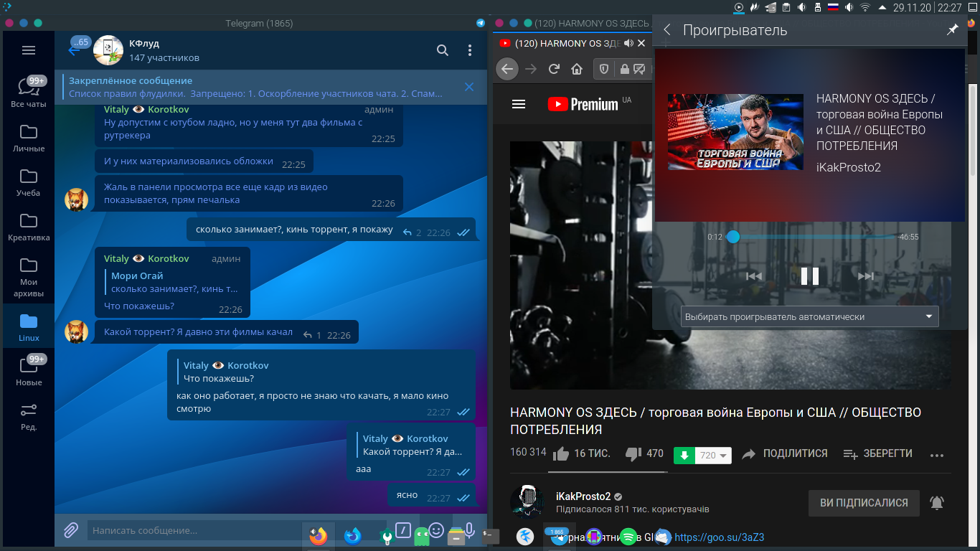Click the sender name Vitaly Korotkov in 'Что покажешь?' message
This screenshot has width=980, height=551.
click(146, 258)
